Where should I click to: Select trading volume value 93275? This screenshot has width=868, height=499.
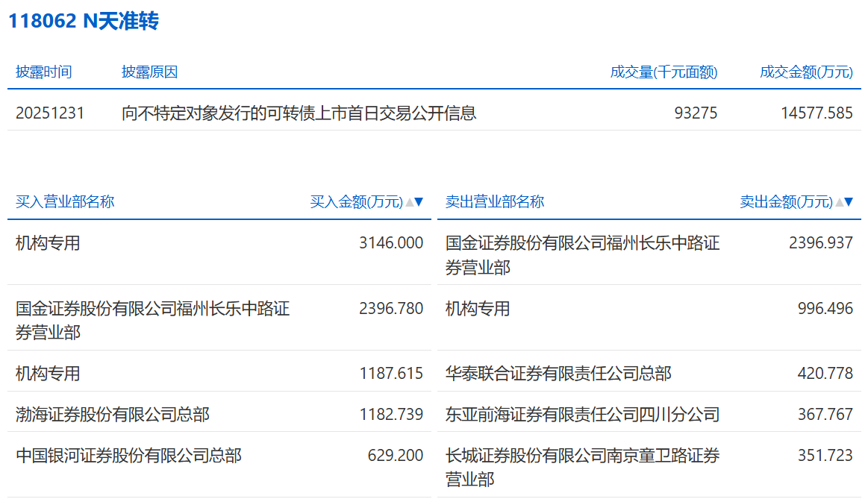[x=696, y=113]
